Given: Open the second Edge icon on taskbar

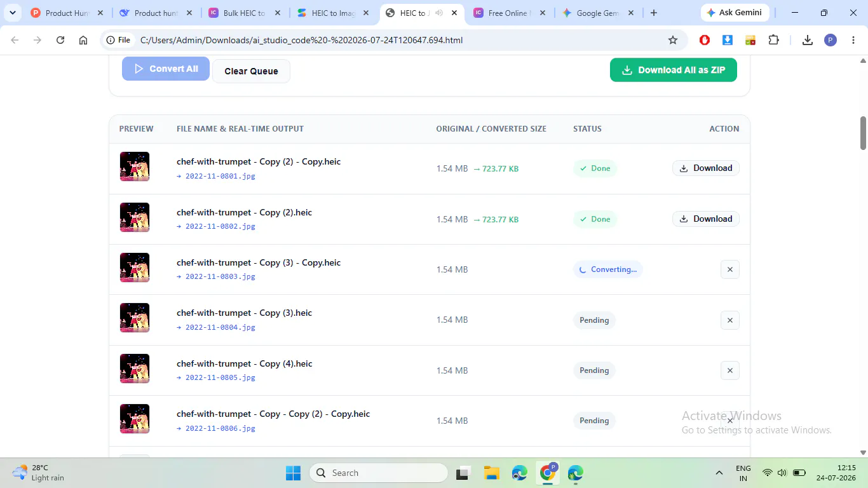Looking at the screenshot, I should (x=576, y=473).
